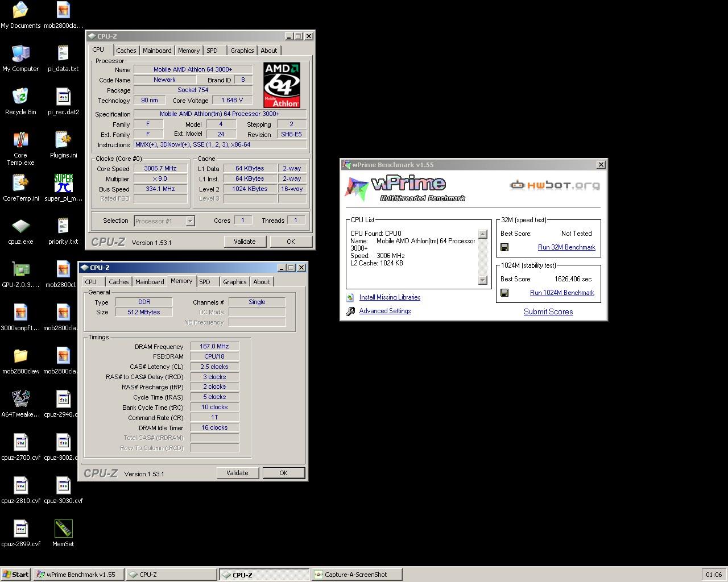Click the Start button
Viewport: 728px width, 582px height.
[16, 575]
